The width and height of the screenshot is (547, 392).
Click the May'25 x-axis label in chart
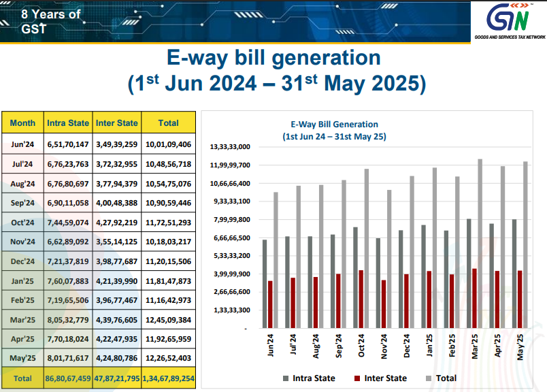[x=520, y=346]
